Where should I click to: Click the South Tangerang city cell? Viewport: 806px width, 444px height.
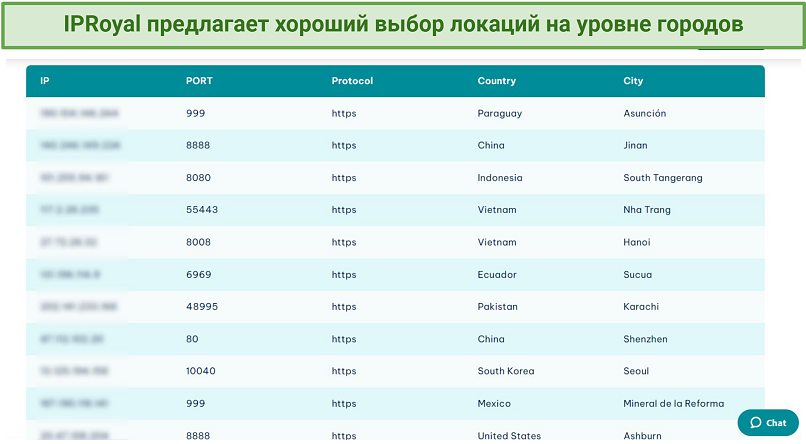click(x=663, y=177)
